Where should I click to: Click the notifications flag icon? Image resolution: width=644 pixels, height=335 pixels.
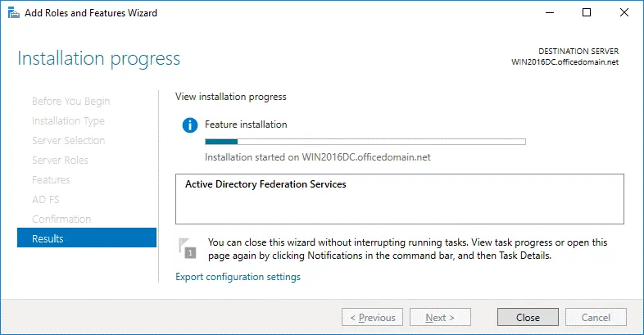pyautogui.click(x=187, y=247)
